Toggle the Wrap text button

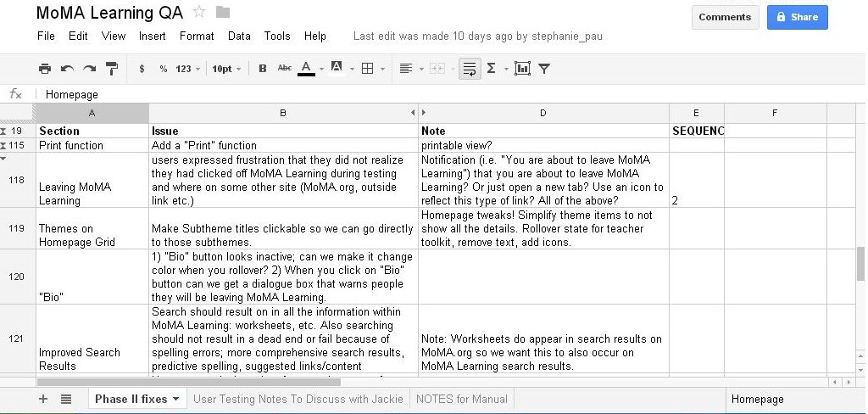470,69
